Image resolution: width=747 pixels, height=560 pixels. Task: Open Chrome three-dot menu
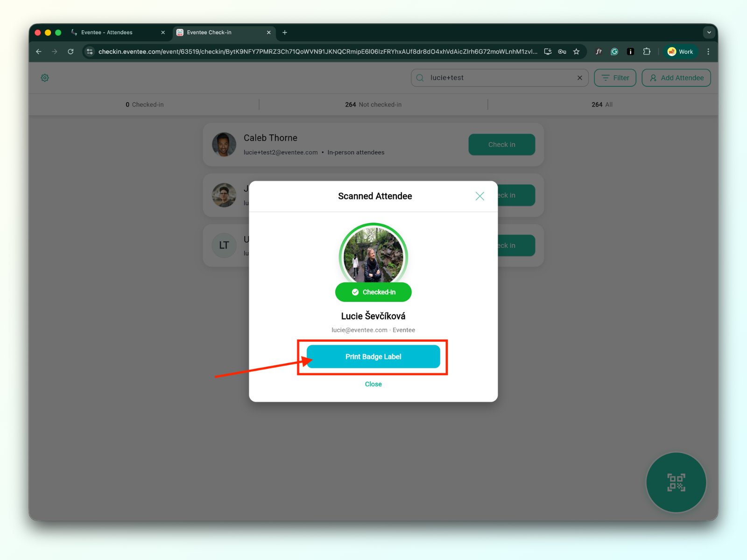tap(708, 52)
